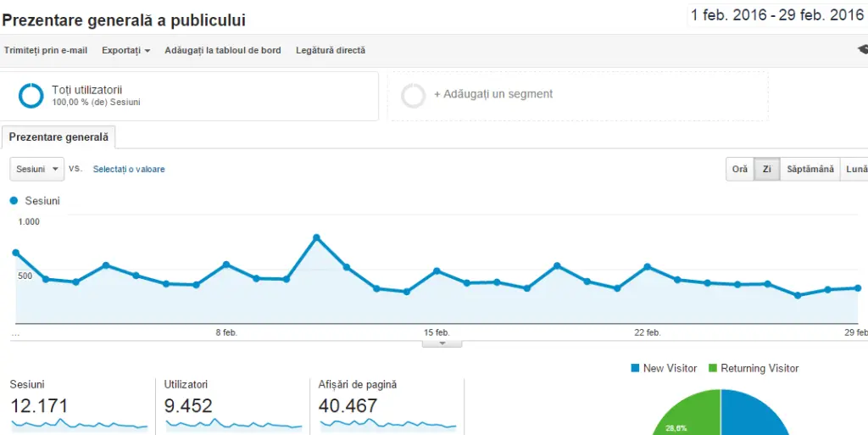
Task: Click the '100,00 % (de) Sesiuni' text
Action: click(x=96, y=103)
